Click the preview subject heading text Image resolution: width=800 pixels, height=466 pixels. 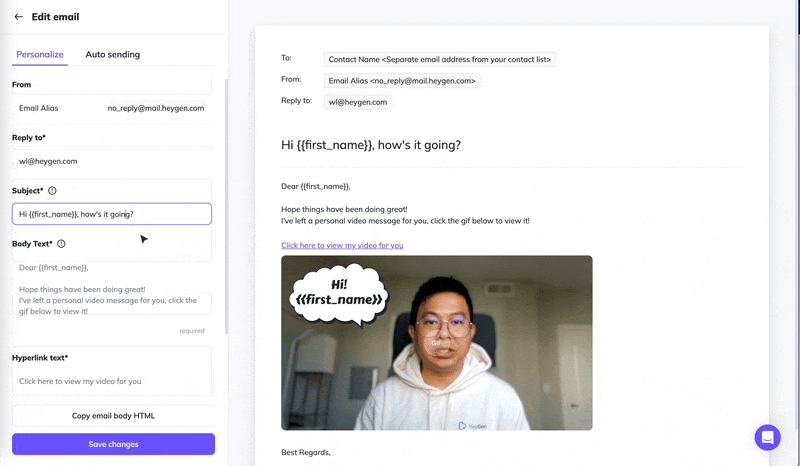(x=371, y=145)
